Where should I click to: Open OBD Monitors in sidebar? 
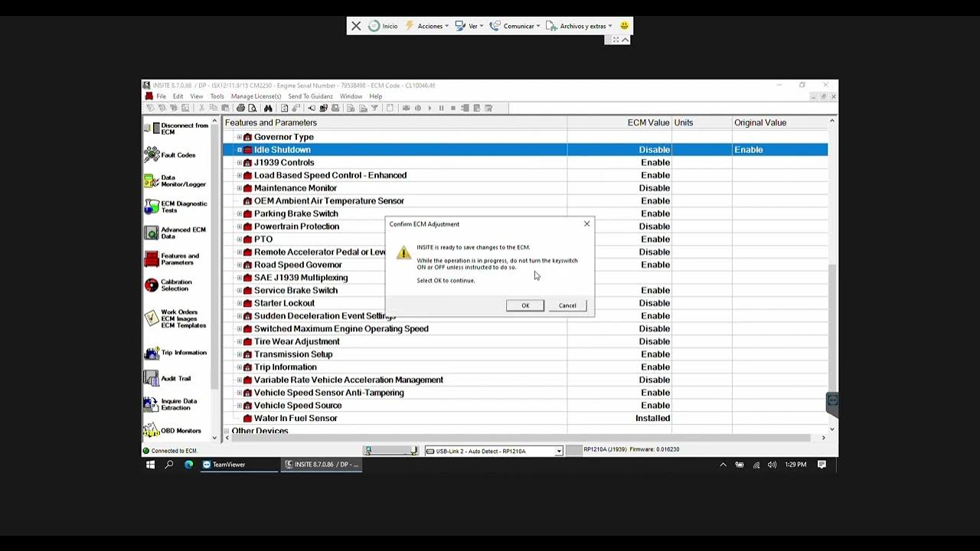(x=173, y=430)
